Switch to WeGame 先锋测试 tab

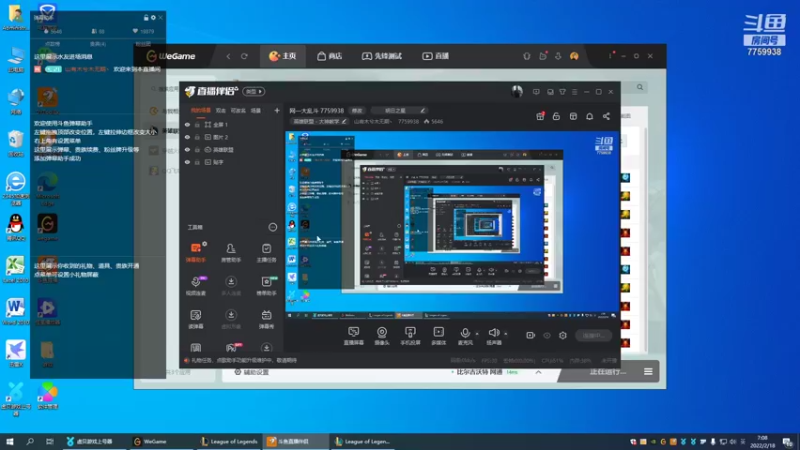click(382, 56)
